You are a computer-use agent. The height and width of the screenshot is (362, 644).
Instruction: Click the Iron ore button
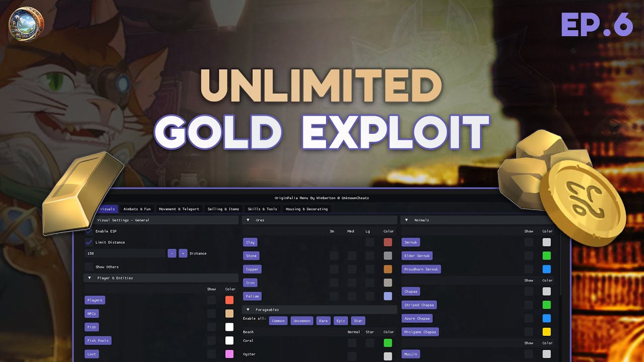[250, 283]
